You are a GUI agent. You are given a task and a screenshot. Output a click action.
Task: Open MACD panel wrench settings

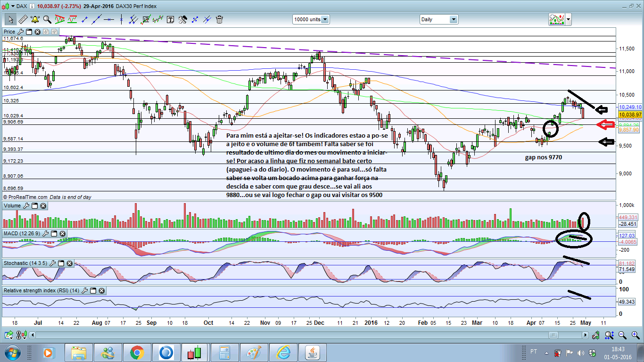46,234
